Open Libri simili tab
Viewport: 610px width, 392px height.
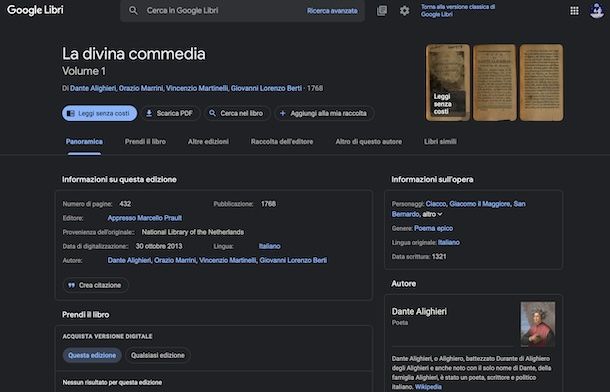click(x=440, y=142)
